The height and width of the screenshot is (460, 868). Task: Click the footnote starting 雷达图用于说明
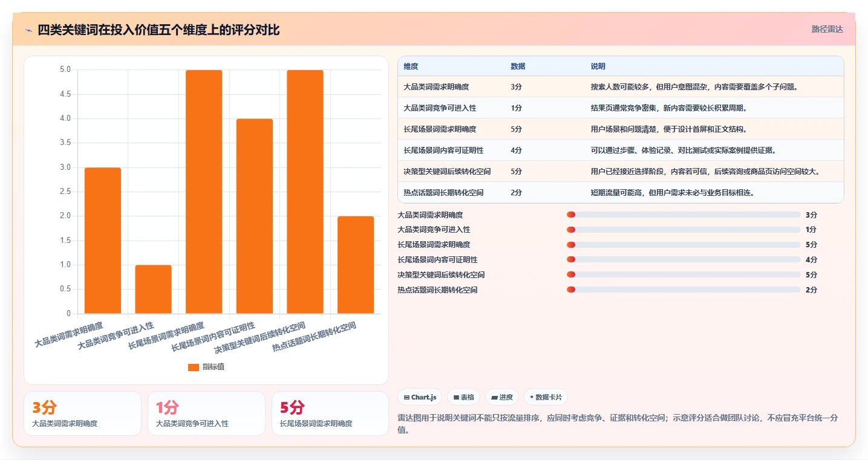click(x=618, y=424)
